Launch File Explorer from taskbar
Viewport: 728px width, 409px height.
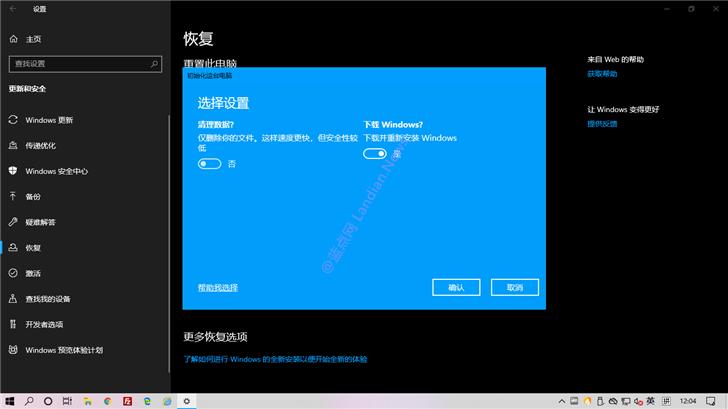tap(88, 401)
